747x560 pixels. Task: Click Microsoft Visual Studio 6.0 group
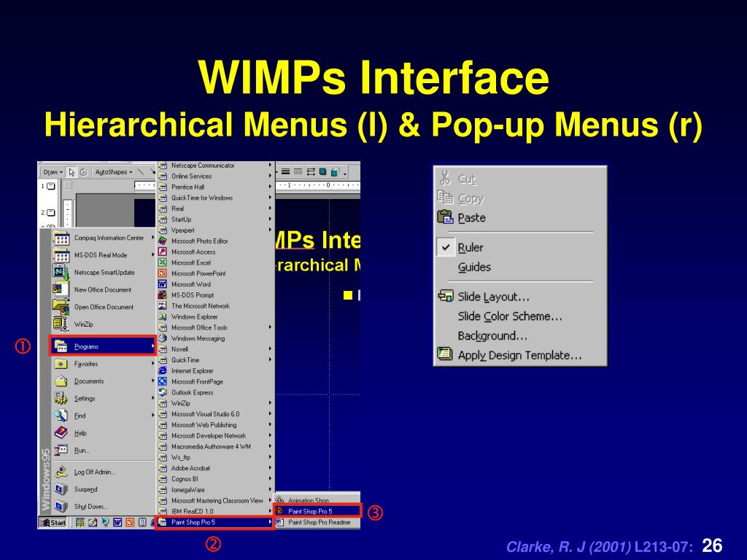(x=215, y=414)
